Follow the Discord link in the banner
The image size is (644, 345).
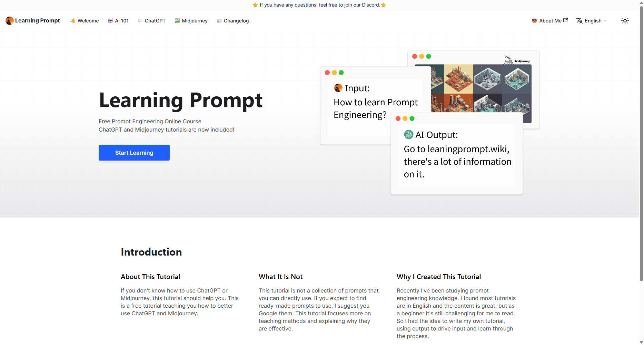tap(370, 5)
